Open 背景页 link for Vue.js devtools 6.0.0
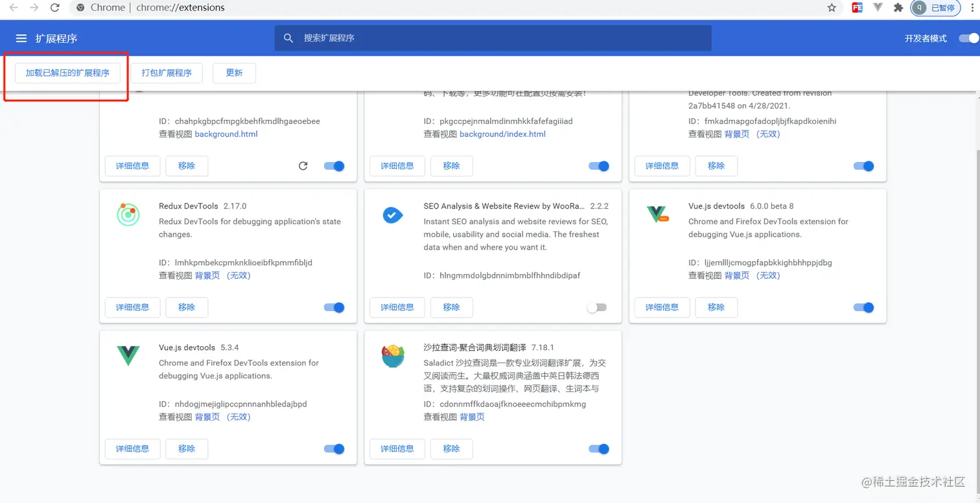The width and height of the screenshot is (980, 503). (752, 275)
